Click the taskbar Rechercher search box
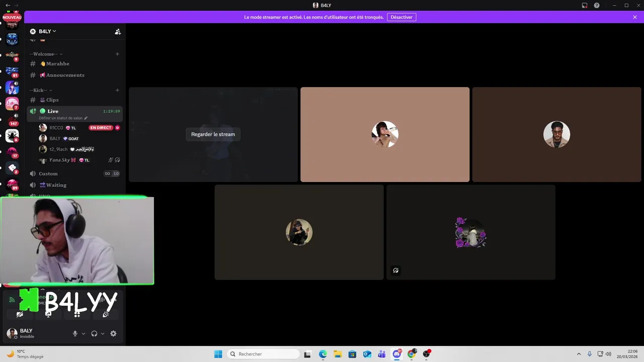Screen dimensions: 644x362 click(263, 354)
